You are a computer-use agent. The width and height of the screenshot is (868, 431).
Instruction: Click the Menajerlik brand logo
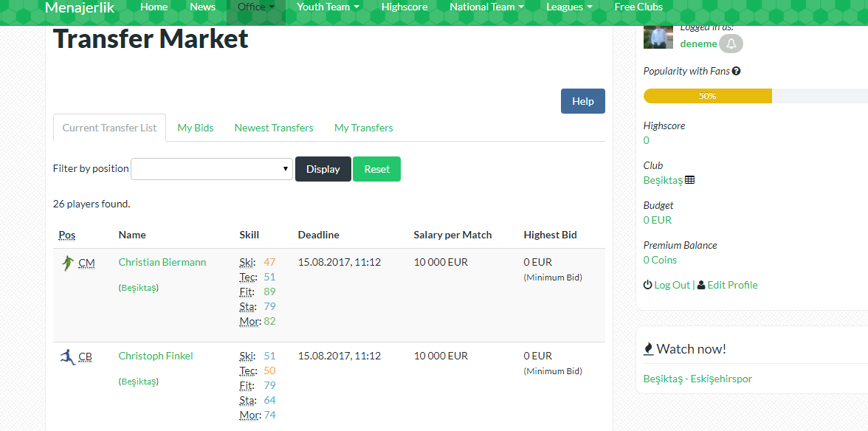pyautogui.click(x=80, y=7)
